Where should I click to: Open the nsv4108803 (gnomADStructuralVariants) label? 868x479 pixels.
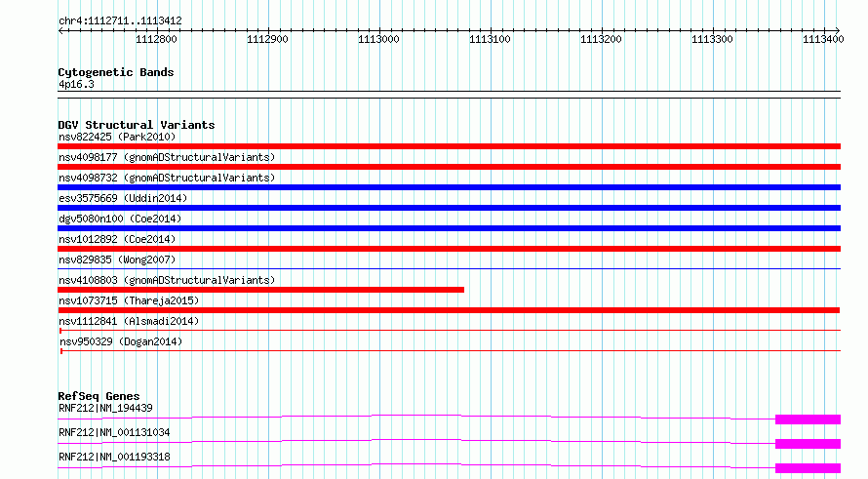(x=167, y=280)
